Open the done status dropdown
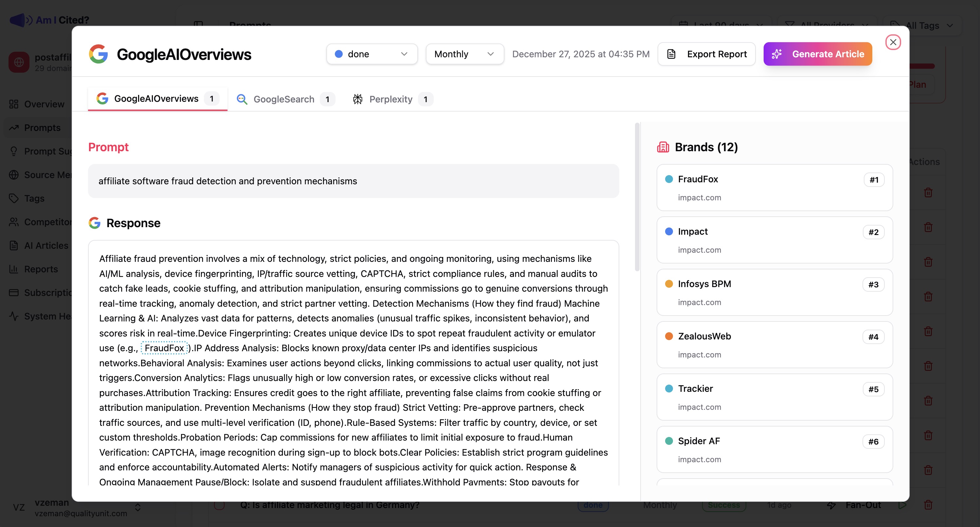The height and width of the screenshot is (527, 980). [x=372, y=54]
